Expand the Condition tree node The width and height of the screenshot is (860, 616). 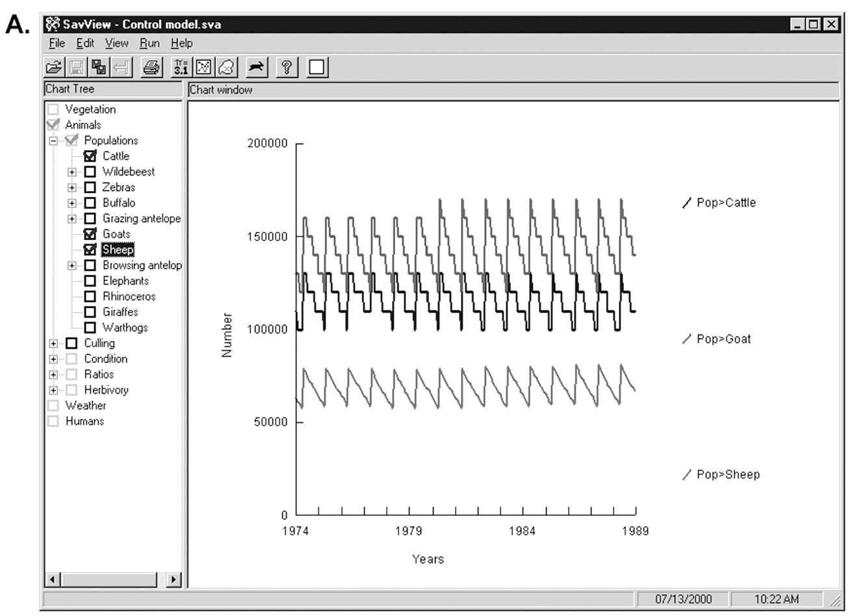coord(53,359)
